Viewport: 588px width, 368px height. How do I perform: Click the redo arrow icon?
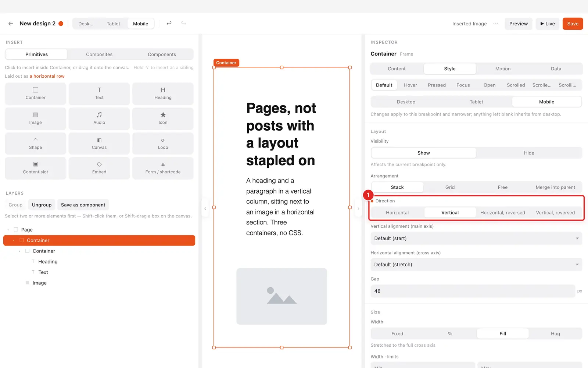coord(183,23)
